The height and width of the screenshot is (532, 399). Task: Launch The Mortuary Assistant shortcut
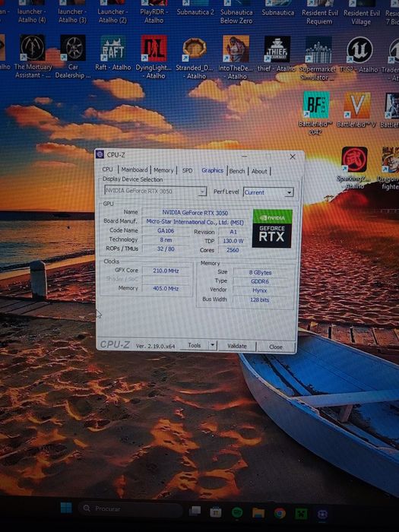33,56
